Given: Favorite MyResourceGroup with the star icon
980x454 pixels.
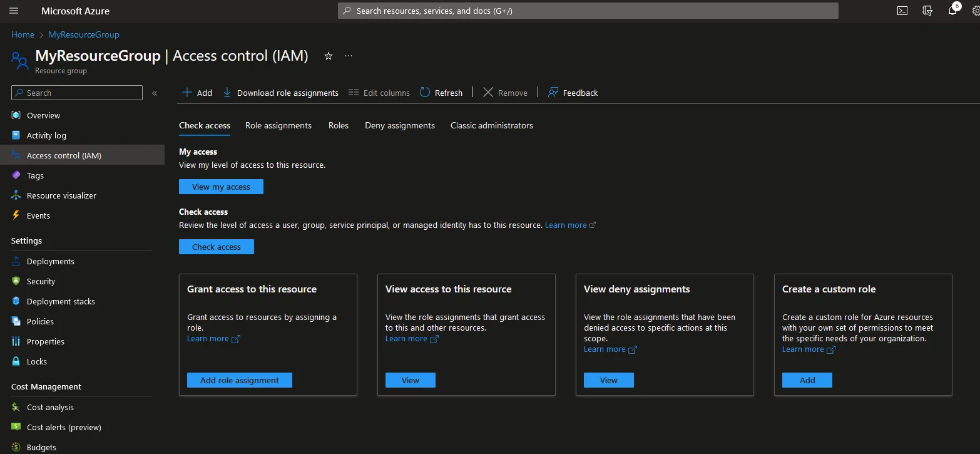Looking at the screenshot, I should pos(328,56).
